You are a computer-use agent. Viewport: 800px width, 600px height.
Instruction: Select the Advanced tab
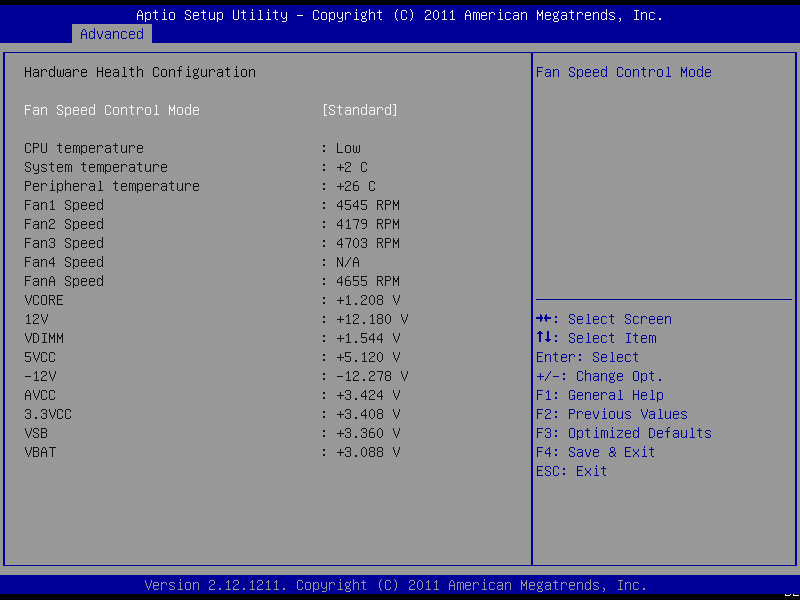point(112,34)
